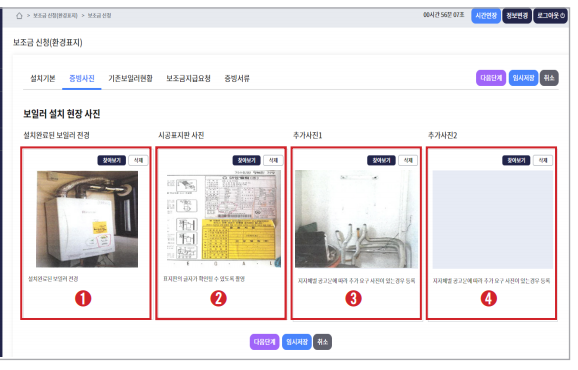Open 정보변경 button in header

[517, 16]
